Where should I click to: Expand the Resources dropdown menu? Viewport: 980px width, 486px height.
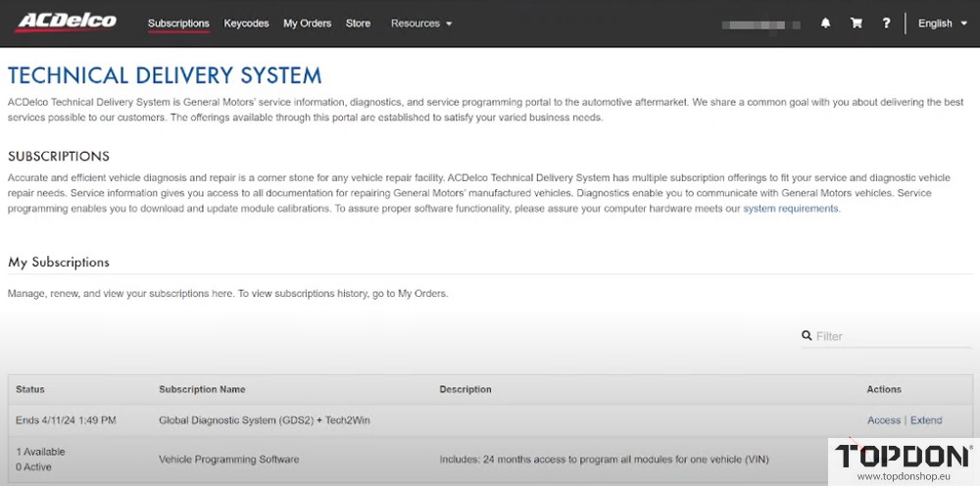420,24
